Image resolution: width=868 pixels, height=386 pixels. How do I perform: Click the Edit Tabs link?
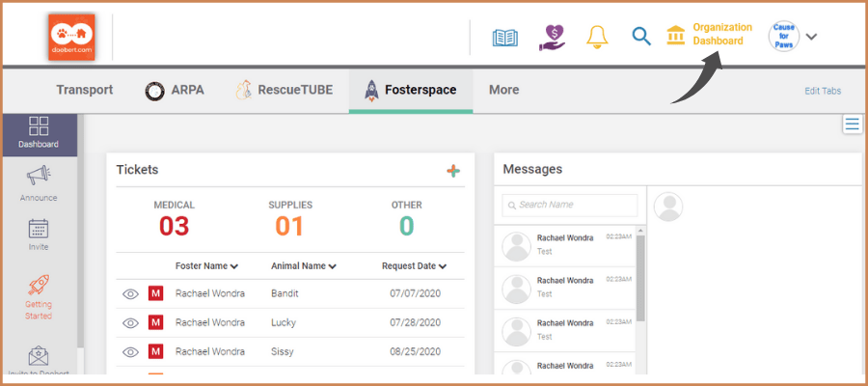point(823,91)
